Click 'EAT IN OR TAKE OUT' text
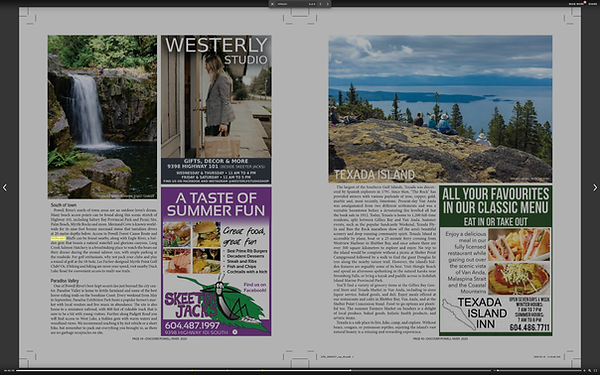This screenshot has height=375, width=600. (x=496, y=222)
